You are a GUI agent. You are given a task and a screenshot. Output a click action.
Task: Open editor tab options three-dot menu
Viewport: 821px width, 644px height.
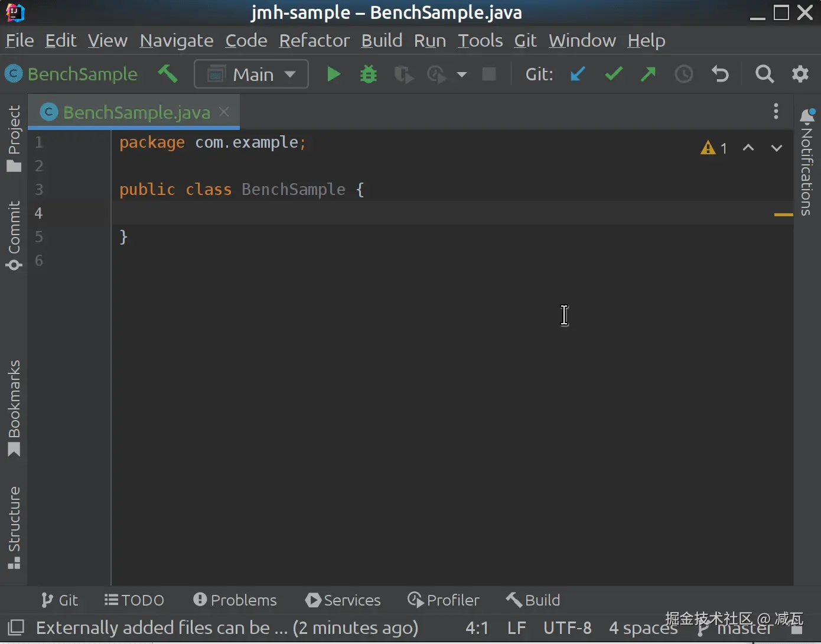776,111
